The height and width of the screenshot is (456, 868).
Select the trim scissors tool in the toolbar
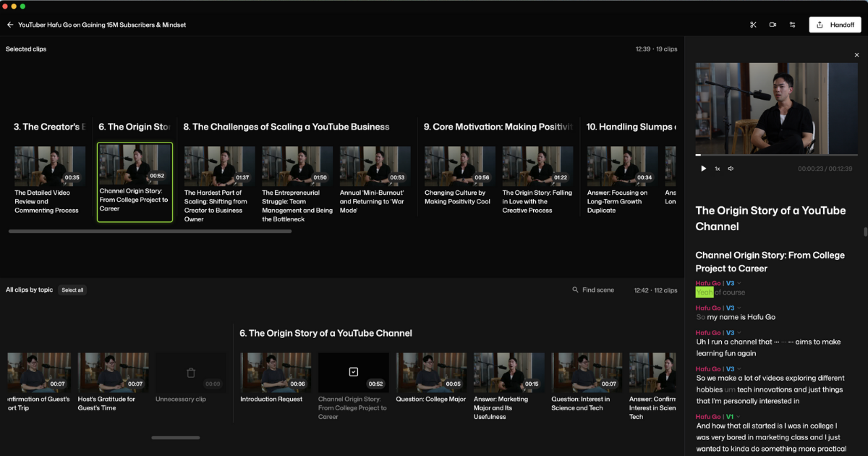(x=752, y=24)
